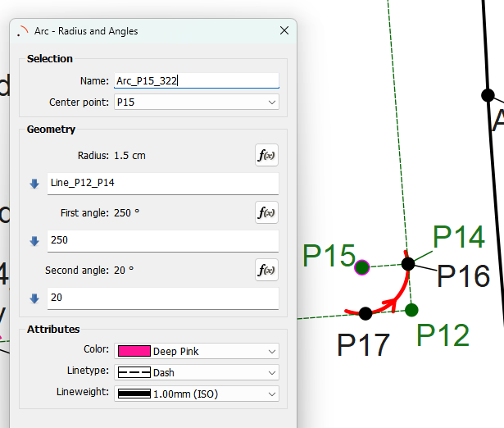Select the green point P12 on canvas
The image size is (504, 428).
[x=411, y=309]
